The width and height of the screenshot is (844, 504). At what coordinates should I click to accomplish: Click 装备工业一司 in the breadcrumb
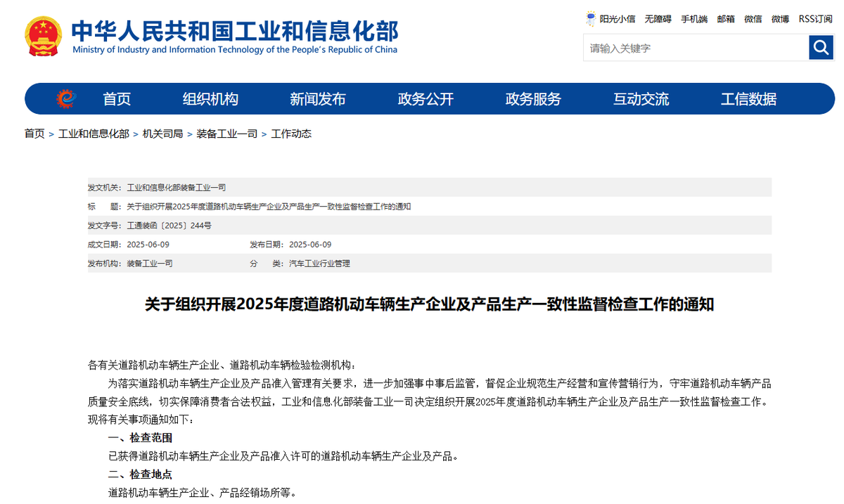(226, 134)
